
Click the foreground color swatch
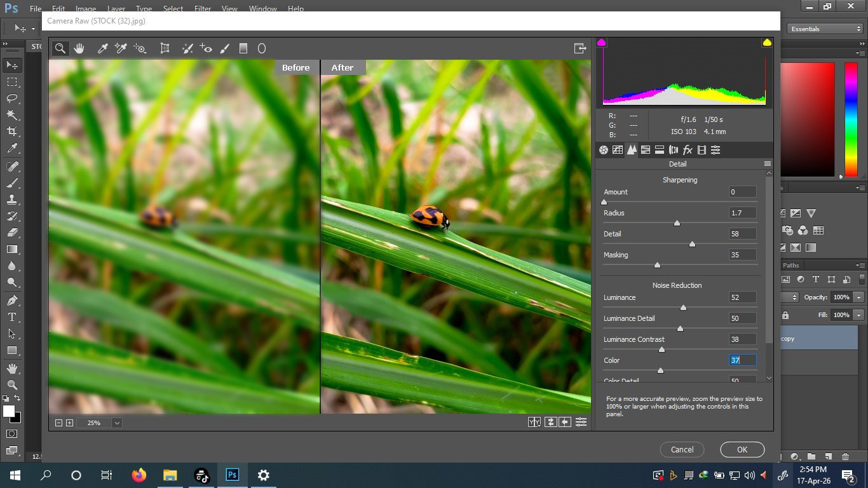8,411
